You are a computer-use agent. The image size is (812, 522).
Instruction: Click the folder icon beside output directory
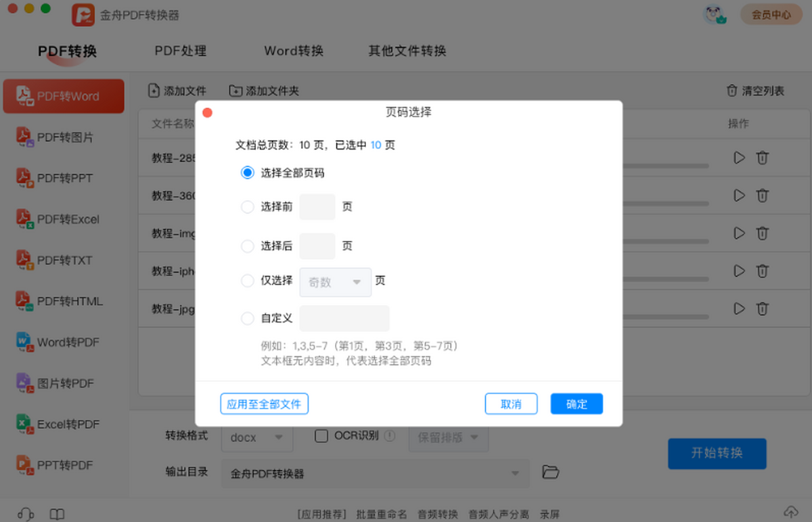pos(551,472)
